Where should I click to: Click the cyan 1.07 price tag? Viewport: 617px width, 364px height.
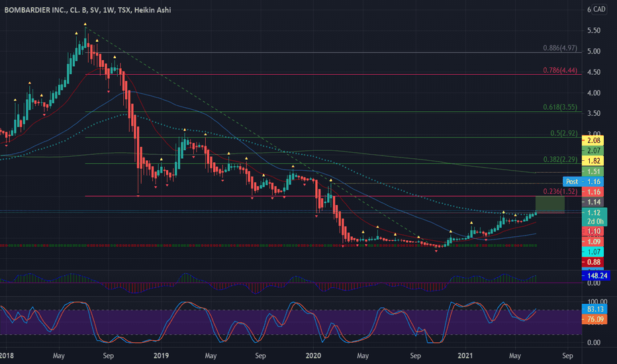click(593, 252)
